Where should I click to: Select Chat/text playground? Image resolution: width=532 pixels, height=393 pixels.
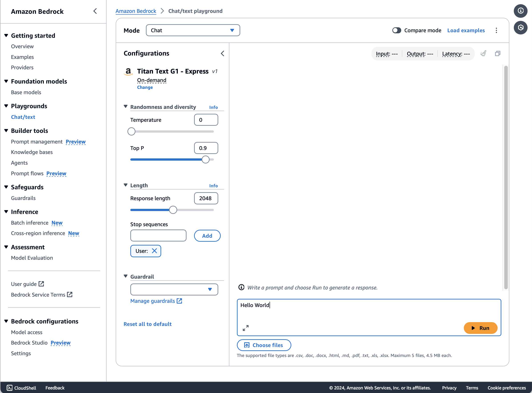(23, 117)
